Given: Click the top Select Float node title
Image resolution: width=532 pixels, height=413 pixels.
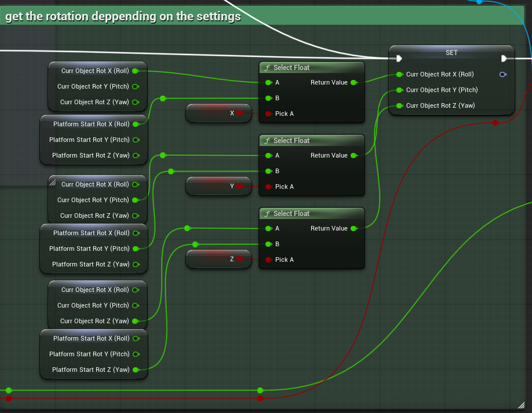Looking at the screenshot, I should click(x=291, y=68).
